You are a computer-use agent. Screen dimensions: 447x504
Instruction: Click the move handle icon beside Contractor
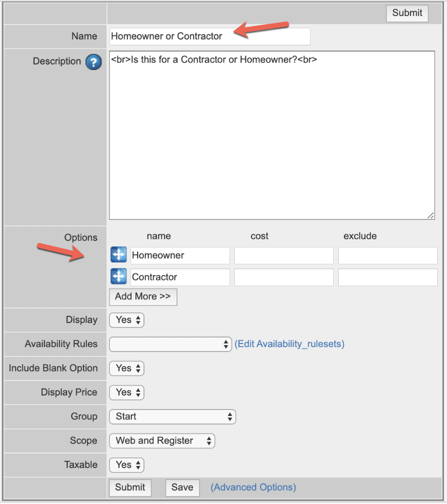pos(118,276)
